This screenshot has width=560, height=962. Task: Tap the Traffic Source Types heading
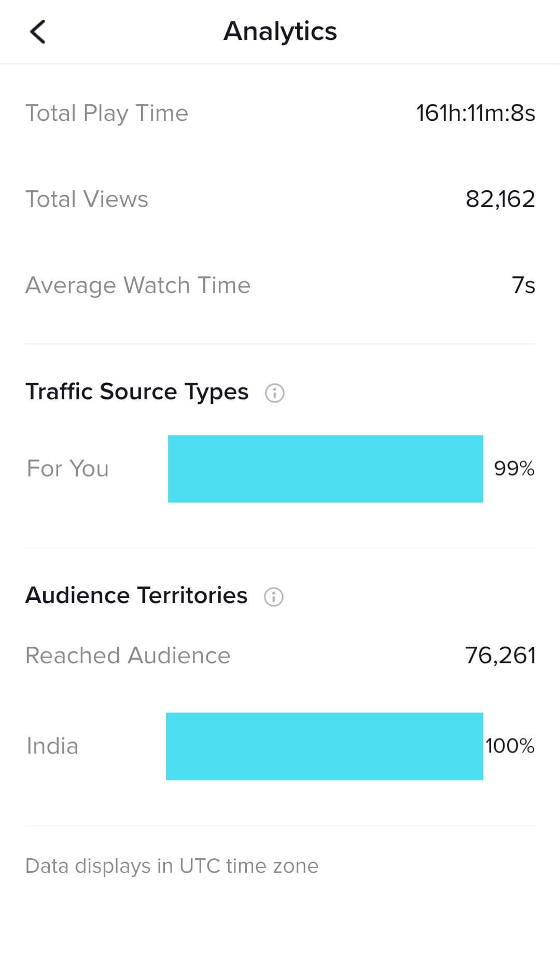pos(137,392)
